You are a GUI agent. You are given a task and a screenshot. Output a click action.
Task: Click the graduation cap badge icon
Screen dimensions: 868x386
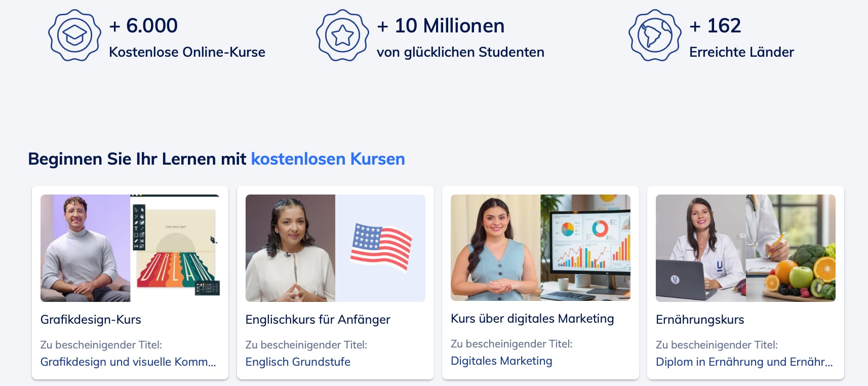click(74, 35)
